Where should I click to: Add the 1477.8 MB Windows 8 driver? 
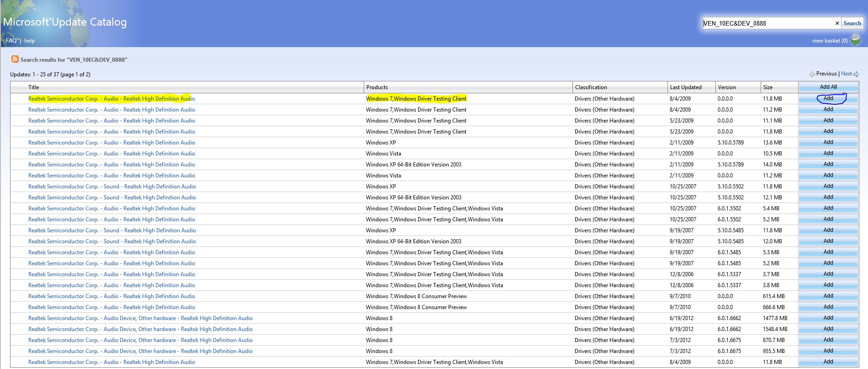pos(828,318)
